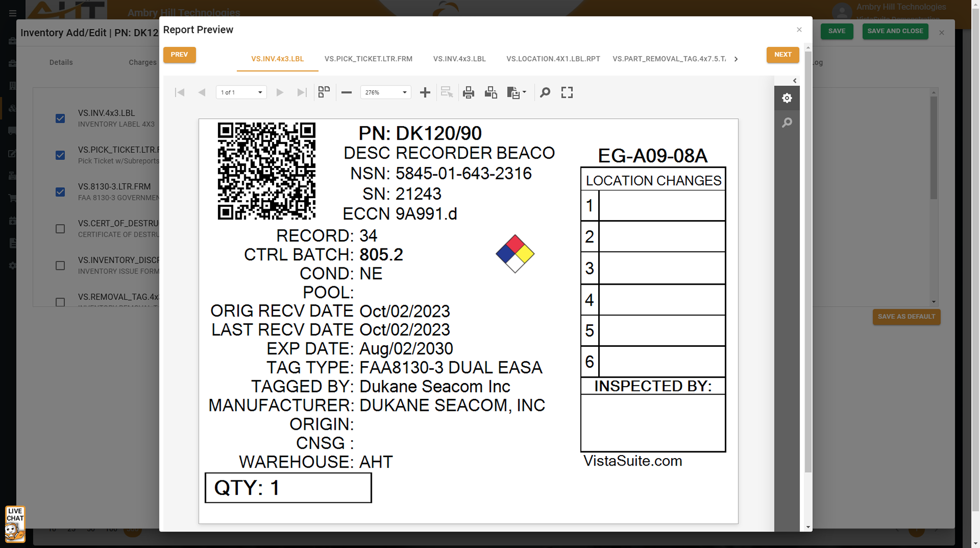Zoom in with the plus icon
The height and width of the screenshot is (548, 980).
[x=425, y=92]
